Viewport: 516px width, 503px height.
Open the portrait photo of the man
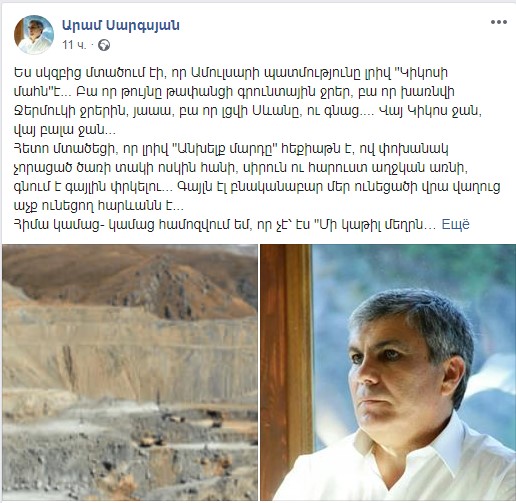388,372
